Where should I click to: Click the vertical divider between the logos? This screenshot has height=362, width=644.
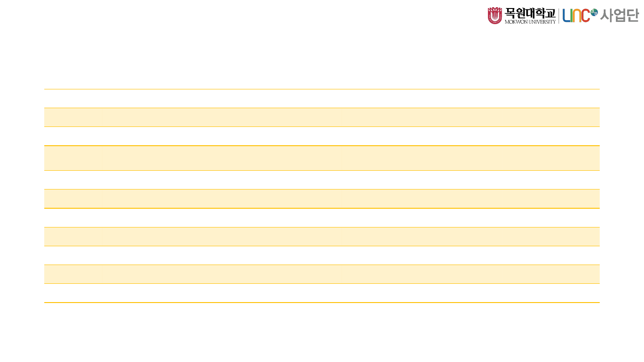559,16
